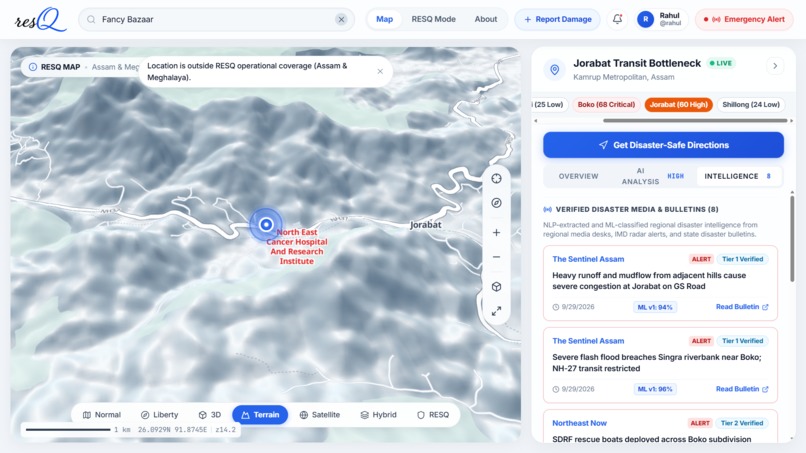The image size is (806, 453).
Task: Open the OVERVIEW tab
Action: [x=578, y=176]
